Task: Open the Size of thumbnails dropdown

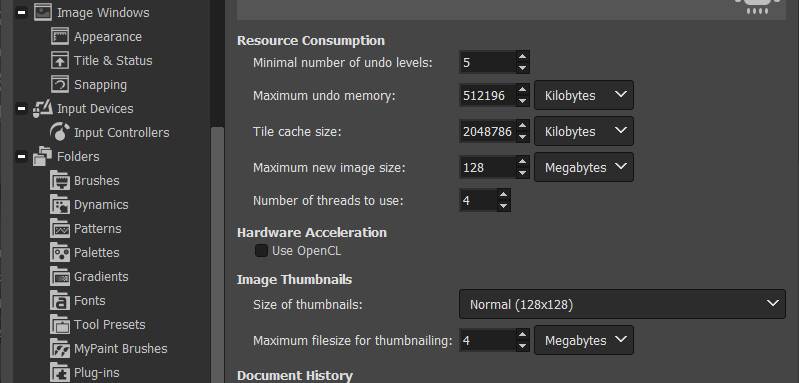Action: [x=622, y=305]
